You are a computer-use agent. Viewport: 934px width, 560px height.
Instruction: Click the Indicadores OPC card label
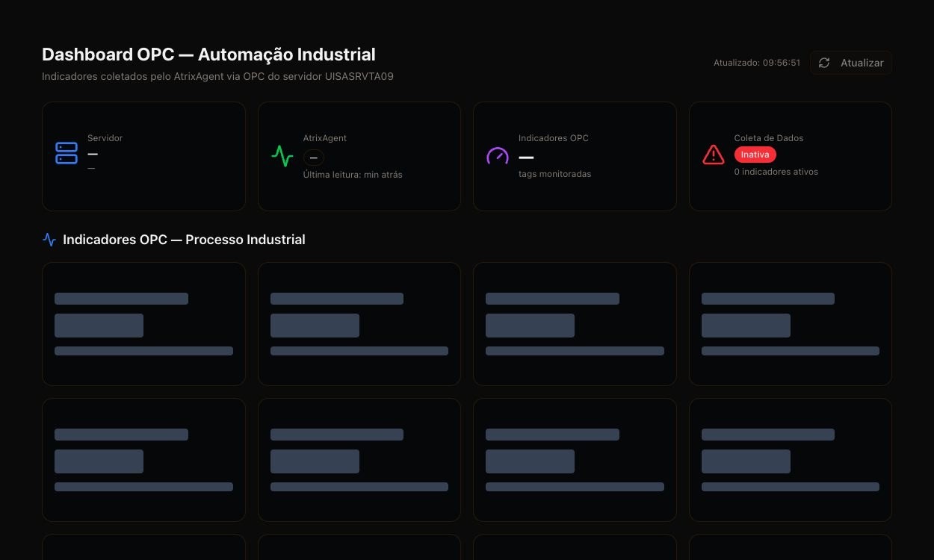tap(554, 138)
